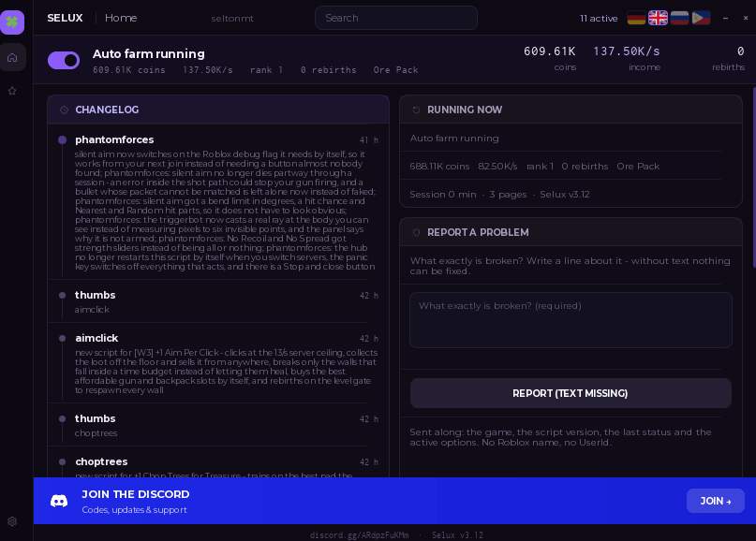Select the United Kingdom flag language

[658, 18]
